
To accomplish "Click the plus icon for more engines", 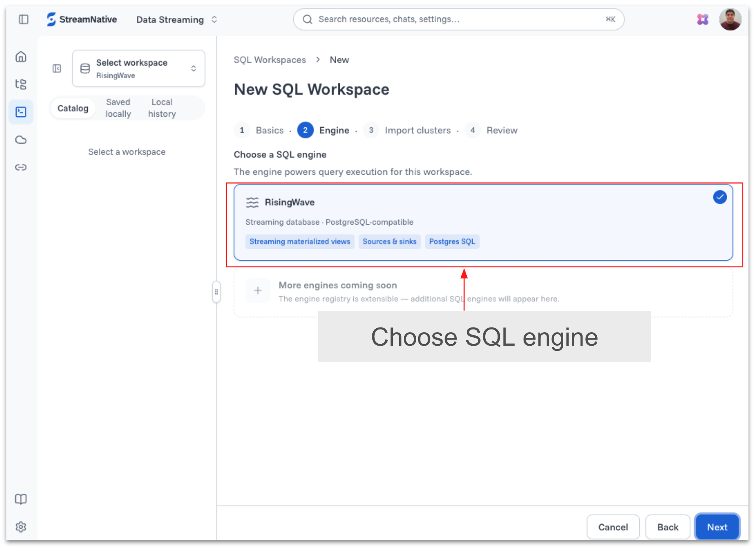I will [258, 291].
